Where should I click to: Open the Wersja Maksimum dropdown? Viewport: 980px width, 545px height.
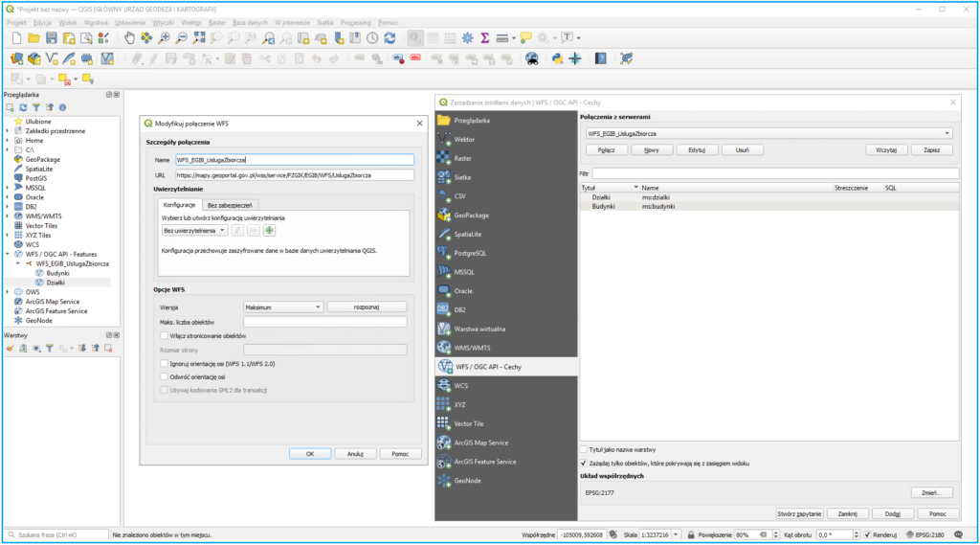(x=283, y=307)
